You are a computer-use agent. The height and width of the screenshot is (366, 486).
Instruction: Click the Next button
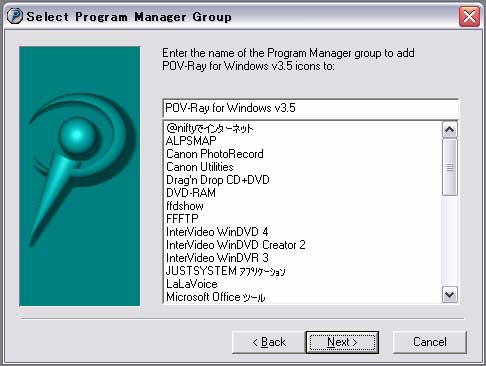click(342, 342)
